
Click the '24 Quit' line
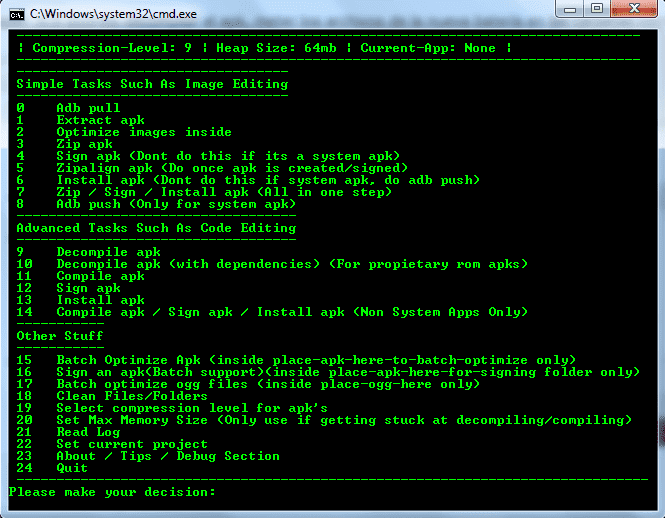52,468
